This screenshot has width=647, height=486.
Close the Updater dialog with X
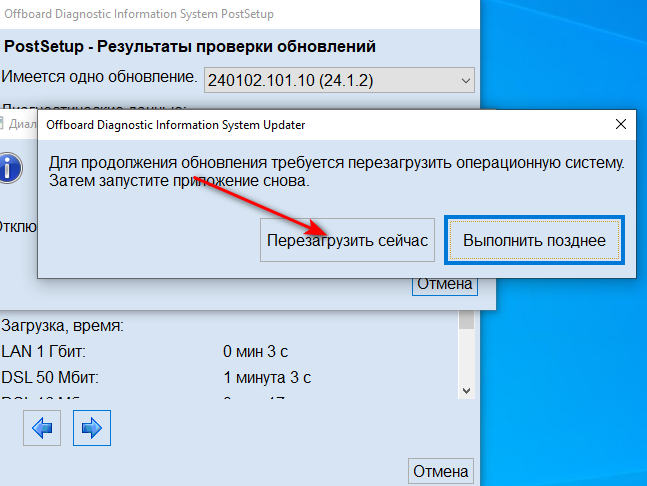[x=621, y=125]
